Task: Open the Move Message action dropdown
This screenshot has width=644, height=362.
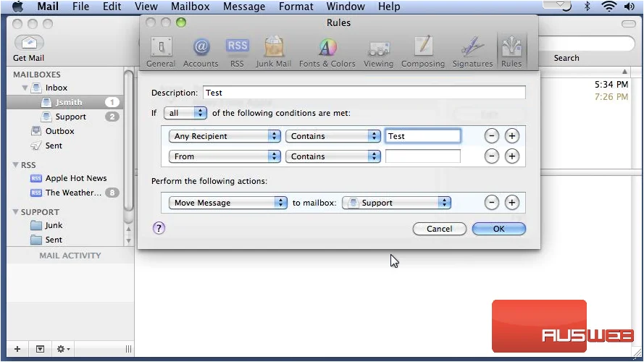Action: click(228, 202)
